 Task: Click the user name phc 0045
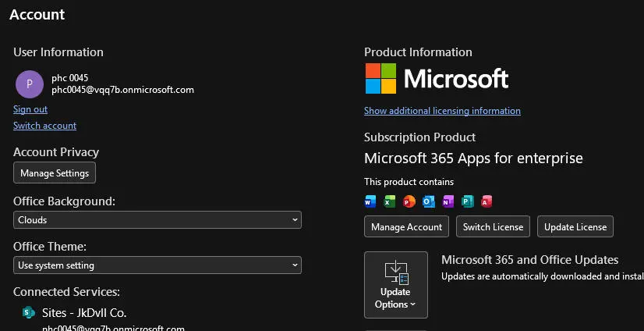point(70,78)
